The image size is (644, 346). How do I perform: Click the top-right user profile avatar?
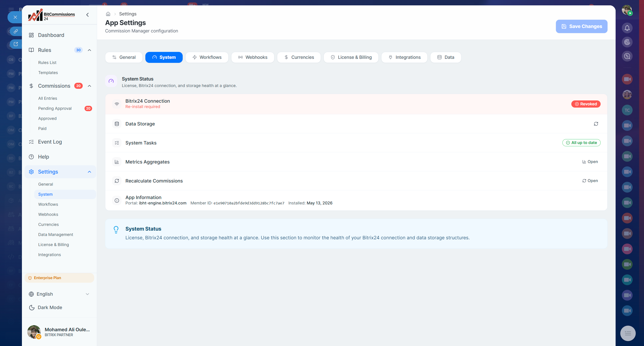627,10
